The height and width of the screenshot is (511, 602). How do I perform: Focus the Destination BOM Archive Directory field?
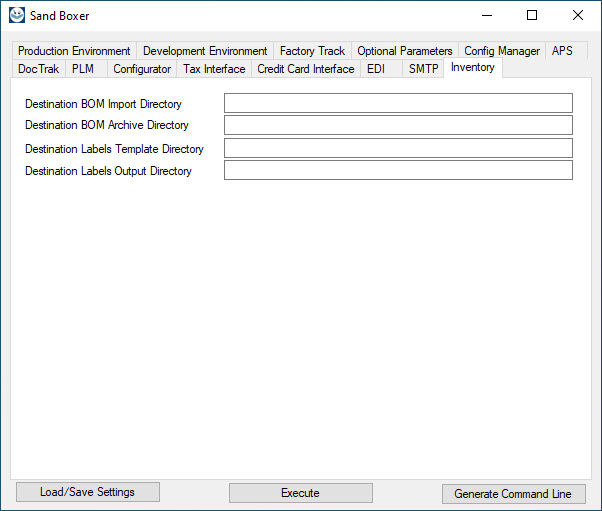pos(398,125)
